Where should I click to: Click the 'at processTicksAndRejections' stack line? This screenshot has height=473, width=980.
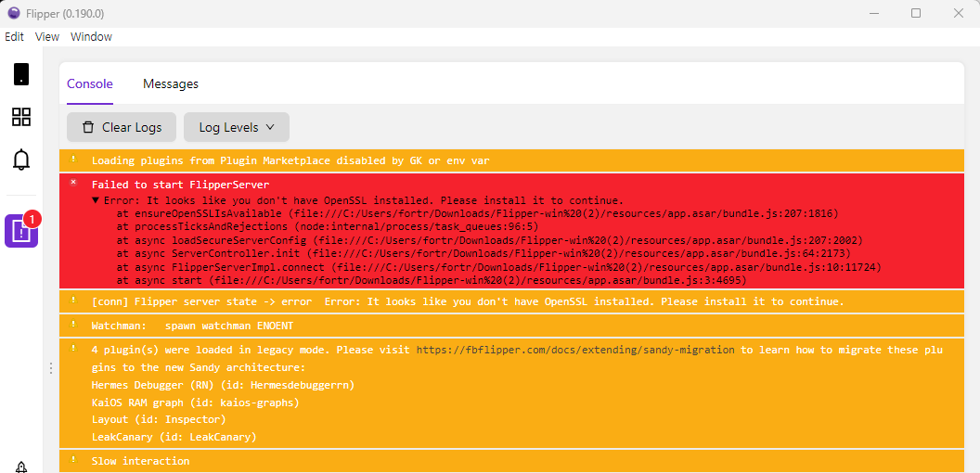point(327,225)
